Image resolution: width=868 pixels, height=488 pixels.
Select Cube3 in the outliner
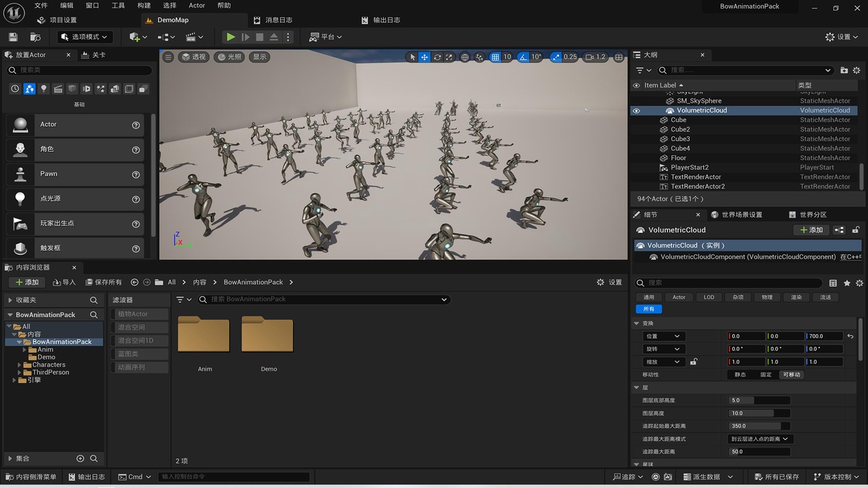point(680,139)
